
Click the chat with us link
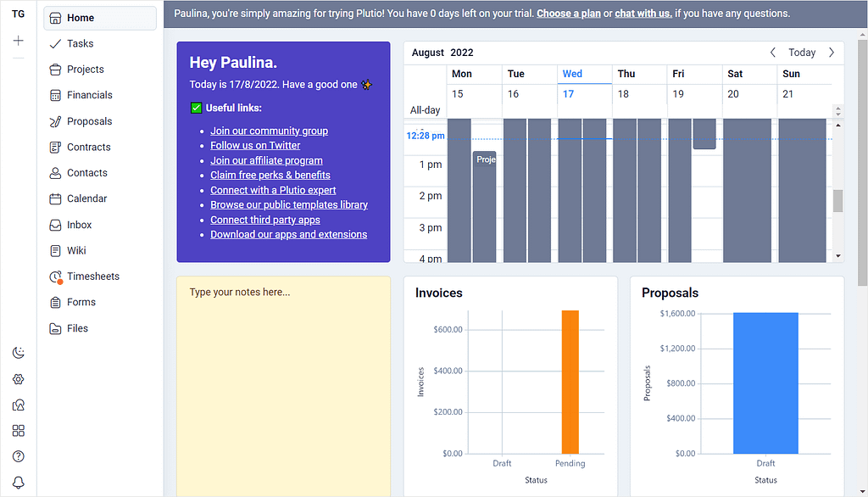pyautogui.click(x=643, y=14)
